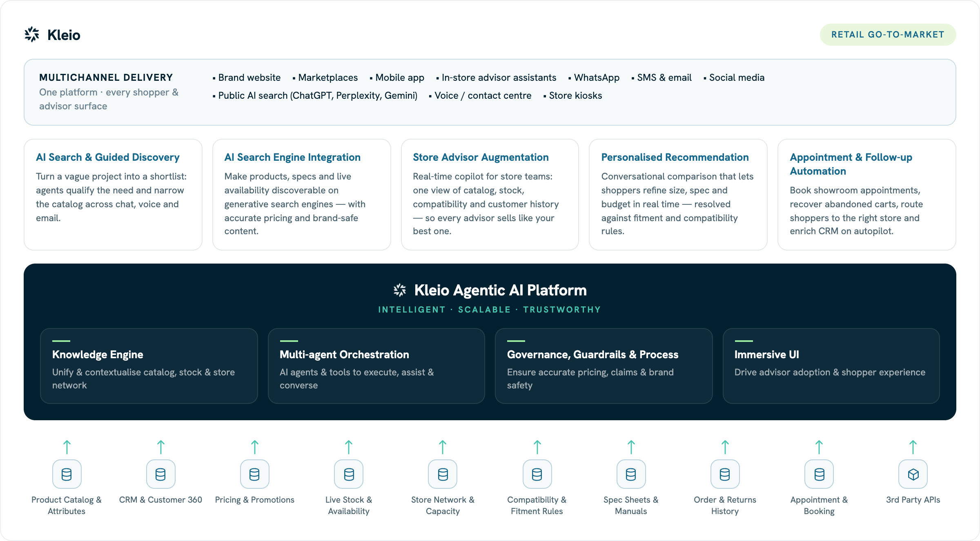
Task: Click the Brand website channel item
Action: [247, 78]
